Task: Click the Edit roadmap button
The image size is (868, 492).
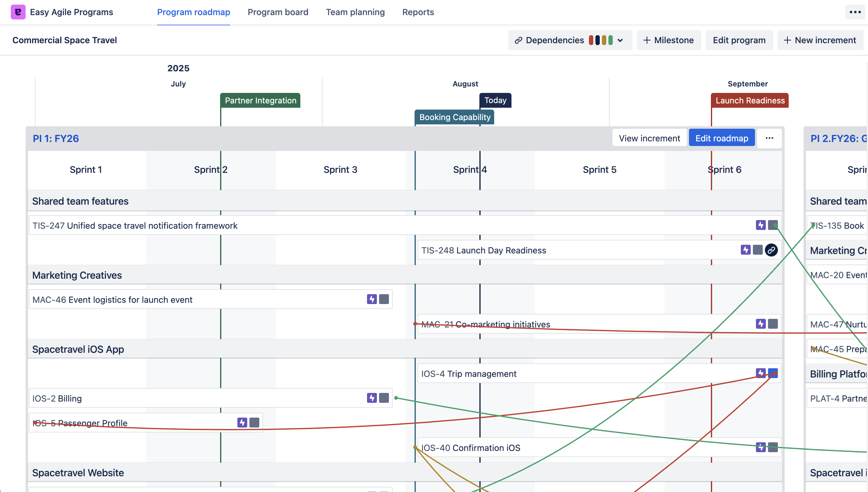Action: [x=722, y=138]
